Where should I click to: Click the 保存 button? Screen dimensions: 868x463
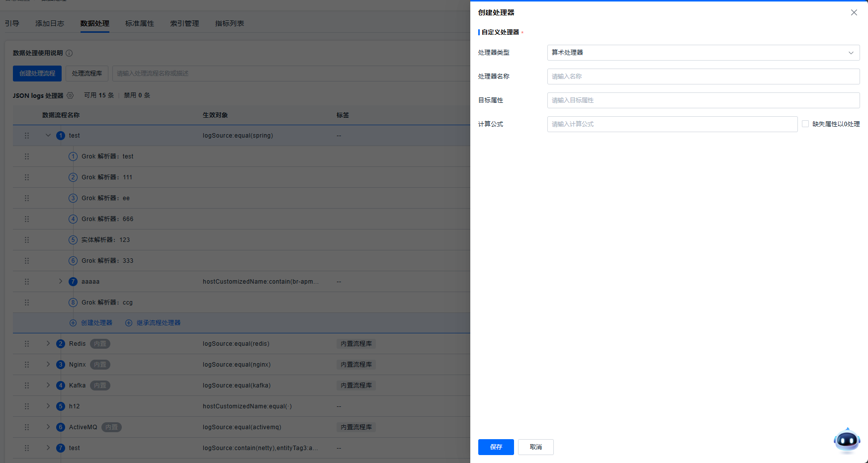pos(496,447)
